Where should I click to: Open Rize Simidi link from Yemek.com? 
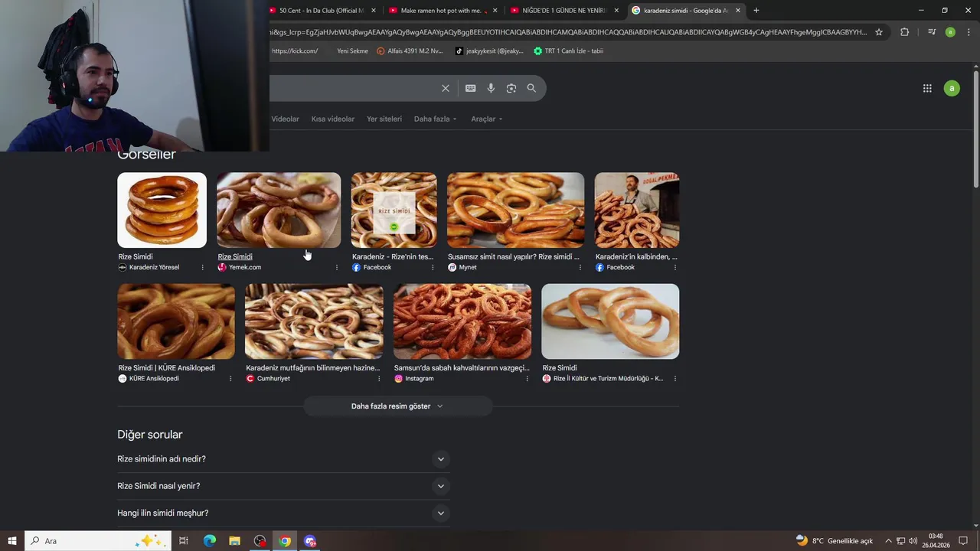click(x=235, y=256)
